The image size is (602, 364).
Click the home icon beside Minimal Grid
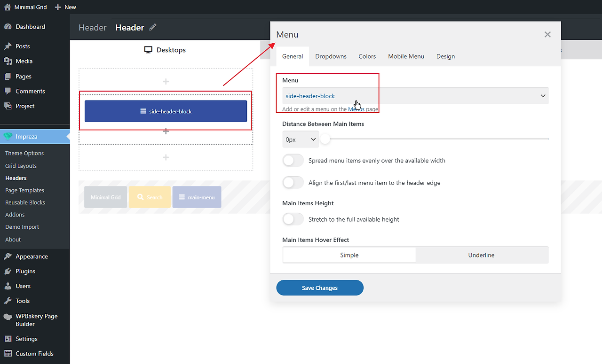7,7
